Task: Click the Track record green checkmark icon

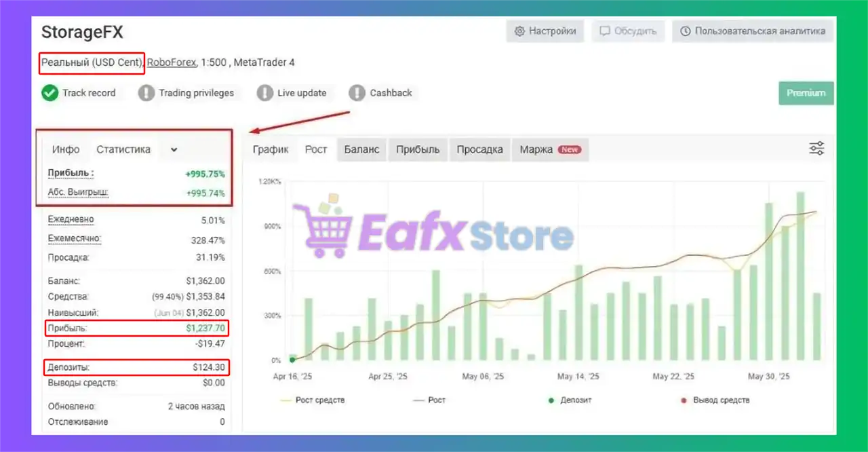Action: click(50, 93)
